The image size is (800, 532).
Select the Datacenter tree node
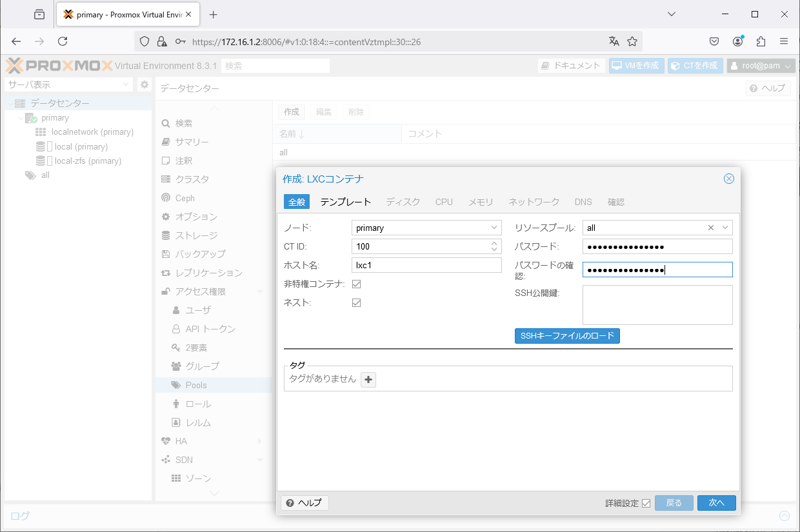click(x=59, y=103)
